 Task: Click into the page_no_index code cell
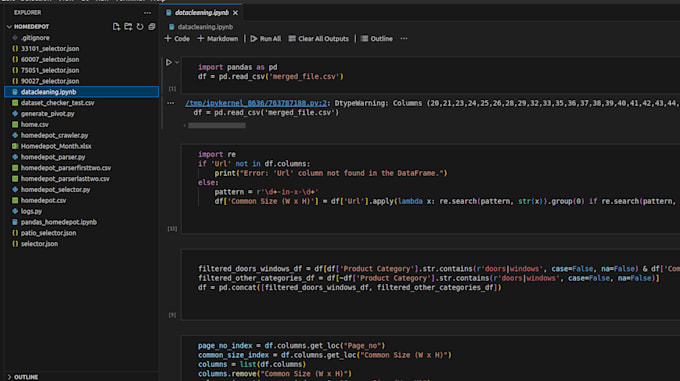[x=431, y=358]
